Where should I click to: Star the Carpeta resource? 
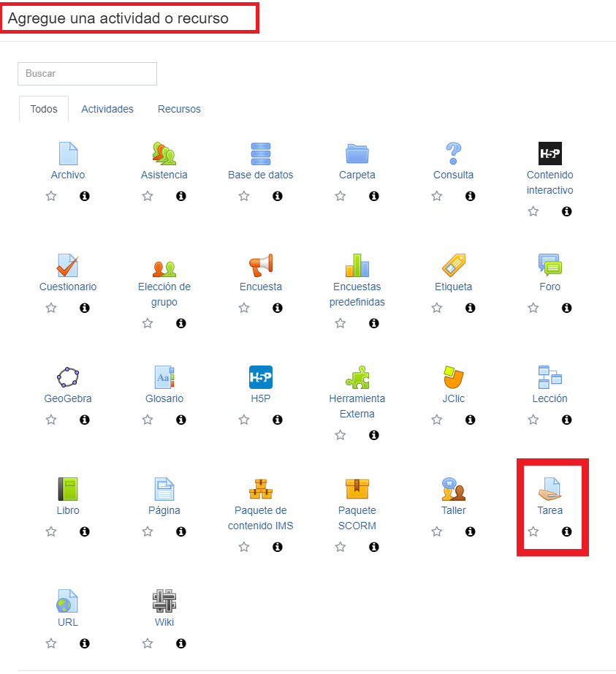[x=341, y=196]
